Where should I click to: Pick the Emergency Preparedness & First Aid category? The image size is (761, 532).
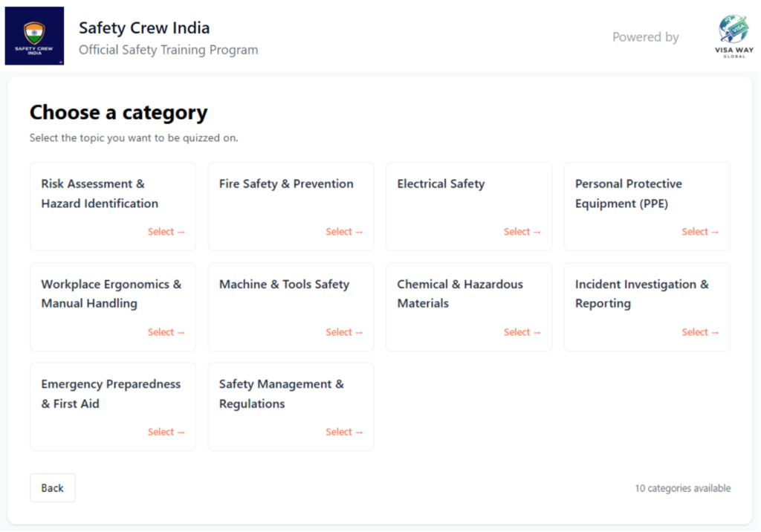point(112,406)
